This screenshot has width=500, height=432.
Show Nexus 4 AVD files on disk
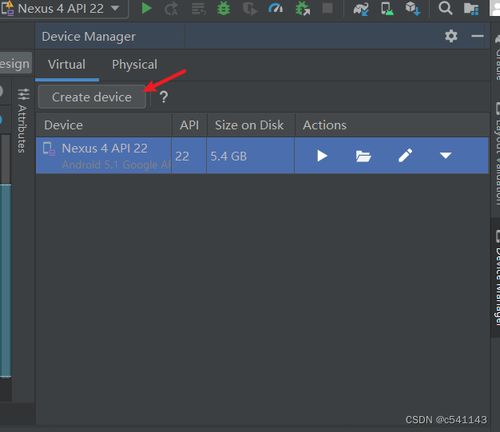pos(363,156)
